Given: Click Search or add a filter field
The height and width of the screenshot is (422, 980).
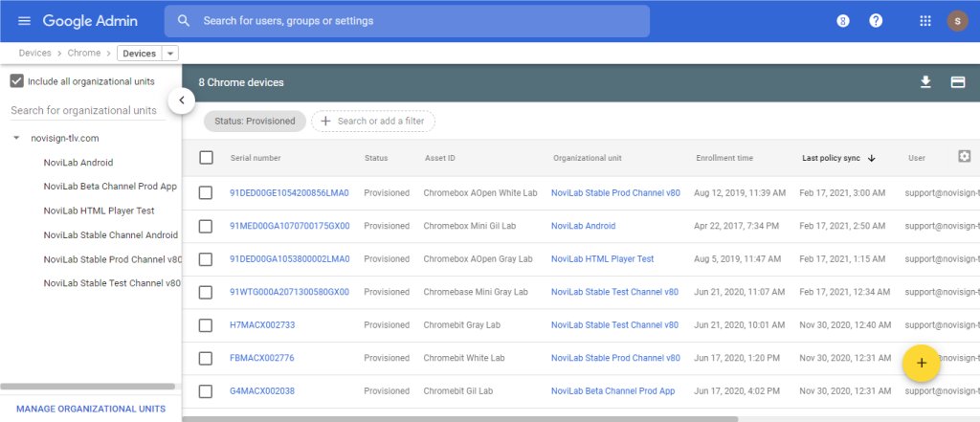Looking at the screenshot, I should 373,122.
